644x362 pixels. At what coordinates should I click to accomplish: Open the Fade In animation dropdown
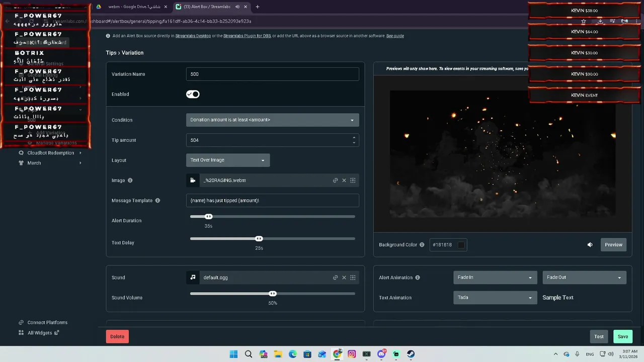pos(495,278)
